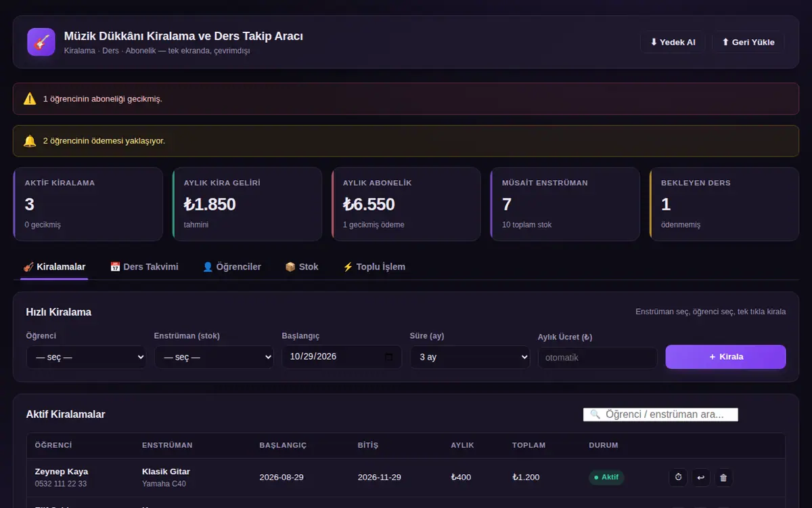Click the Aylık Kira Geliri stat card

click(247, 205)
